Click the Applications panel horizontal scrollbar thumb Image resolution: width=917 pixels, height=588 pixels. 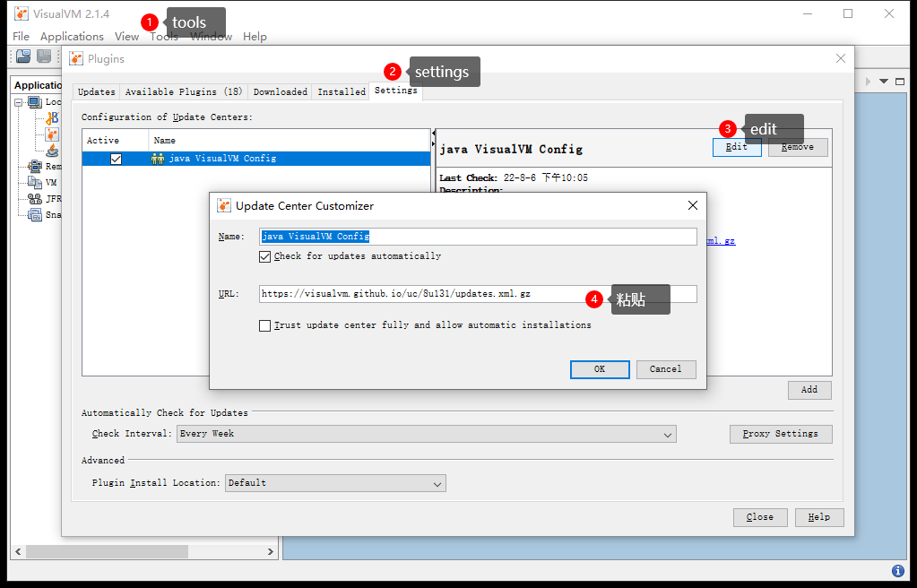pyautogui.click(x=107, y=552)
